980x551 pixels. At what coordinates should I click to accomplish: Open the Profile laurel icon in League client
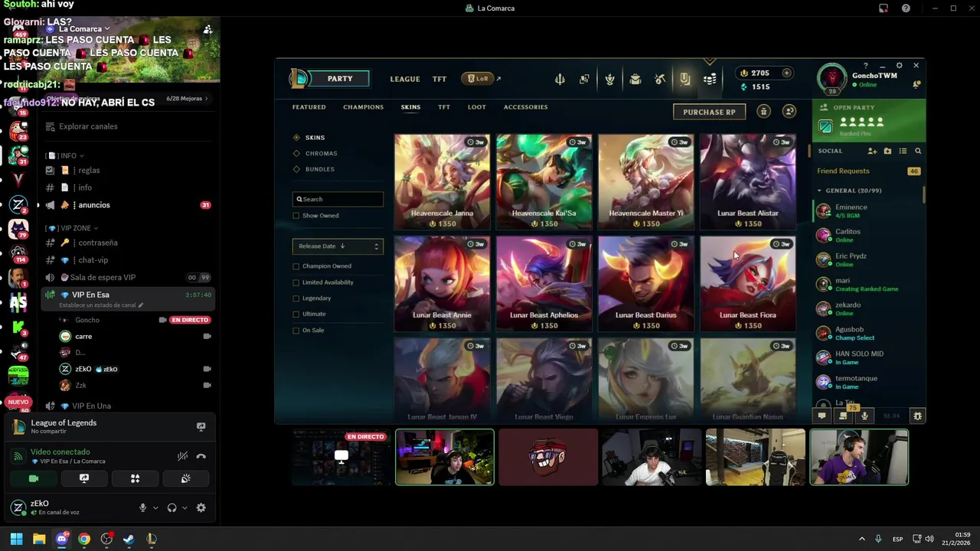pos(609,79)
